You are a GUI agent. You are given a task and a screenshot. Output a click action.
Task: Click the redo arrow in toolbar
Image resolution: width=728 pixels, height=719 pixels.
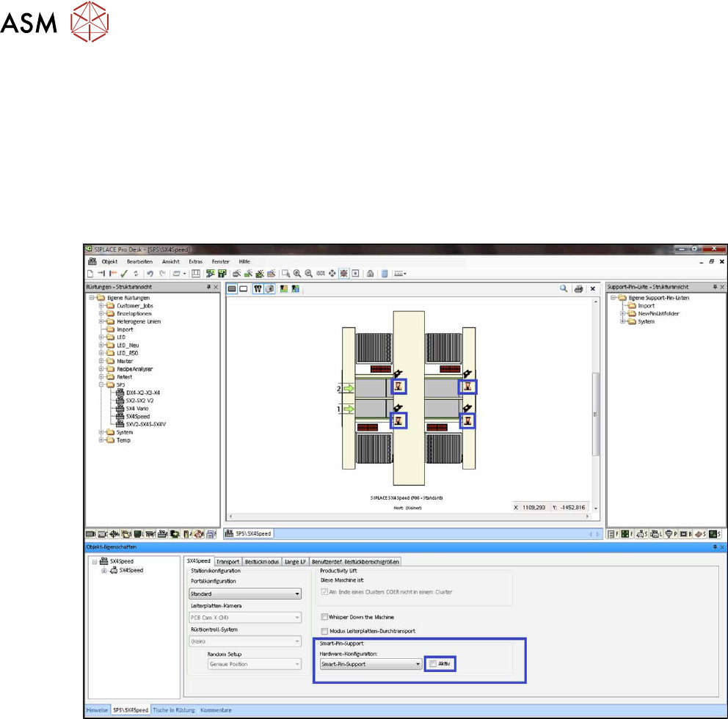coord(162,274)
